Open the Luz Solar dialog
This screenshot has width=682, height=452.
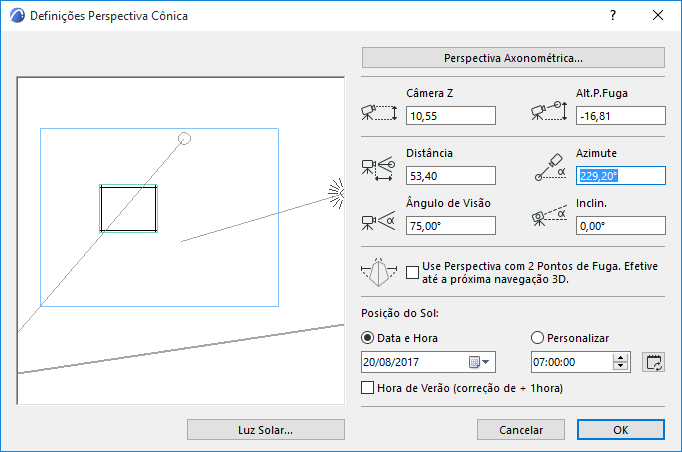pos(265,430)
